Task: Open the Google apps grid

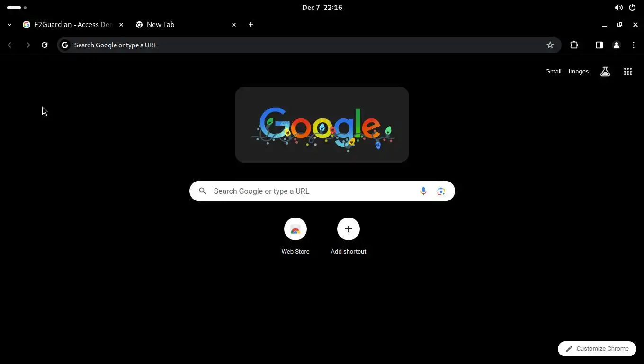Action: 628,72
